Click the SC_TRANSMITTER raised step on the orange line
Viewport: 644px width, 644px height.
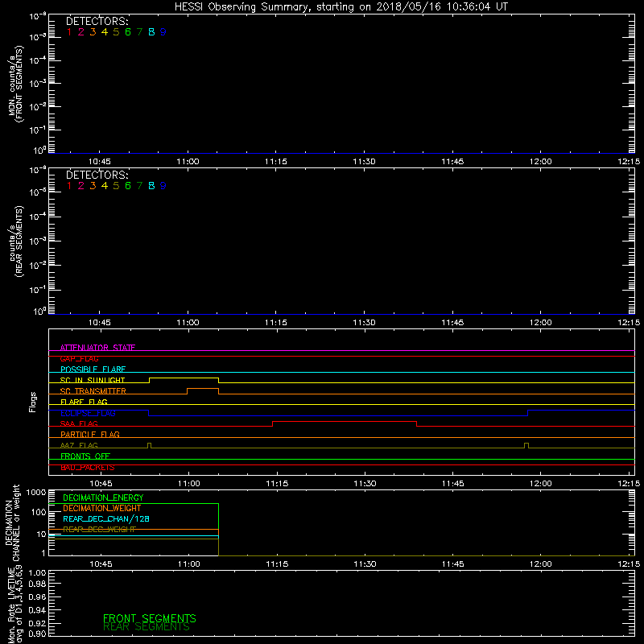(203, 389)
